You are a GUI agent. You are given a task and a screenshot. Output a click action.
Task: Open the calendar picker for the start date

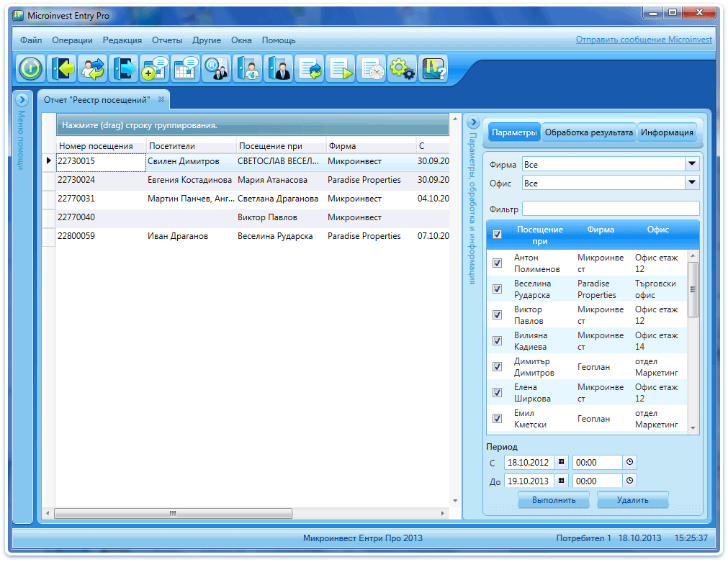click(562, 462)
